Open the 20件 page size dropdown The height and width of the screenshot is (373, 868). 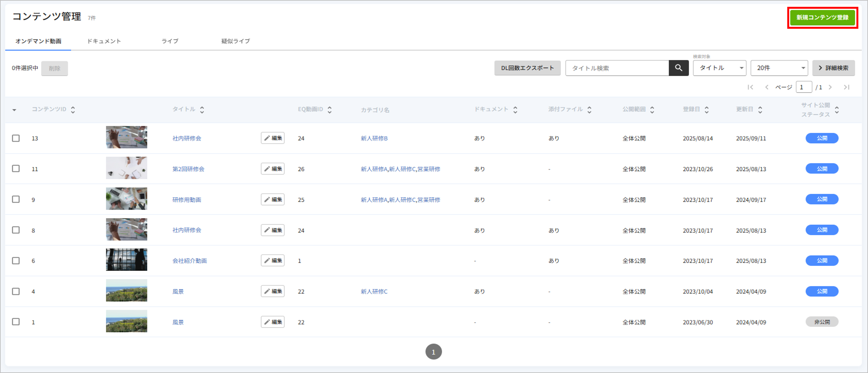coord(779,68)
